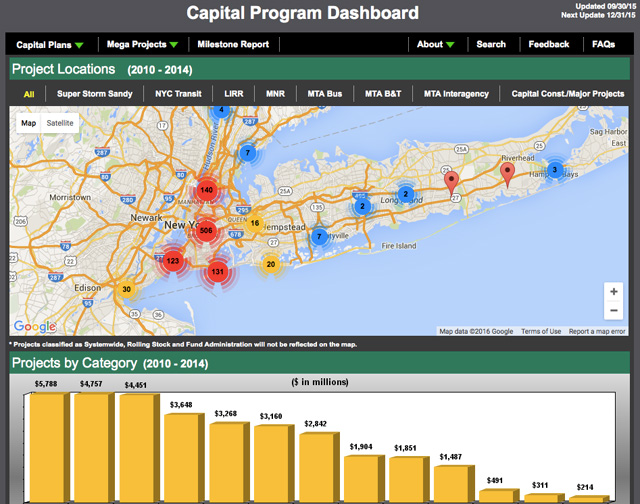Click the 'Map data ©2016 Google' text

[x=476, y=331]
